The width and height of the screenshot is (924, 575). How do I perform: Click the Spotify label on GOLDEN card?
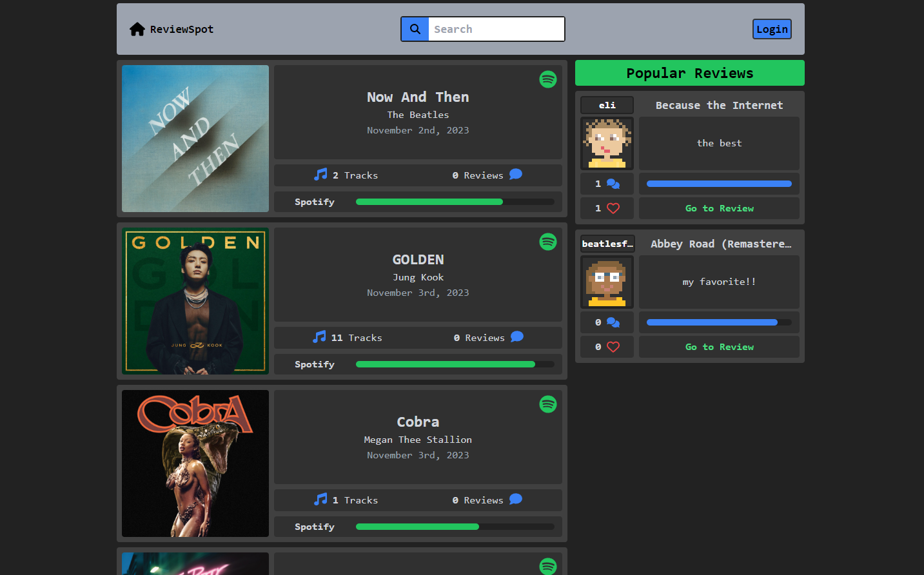(315, 364)
